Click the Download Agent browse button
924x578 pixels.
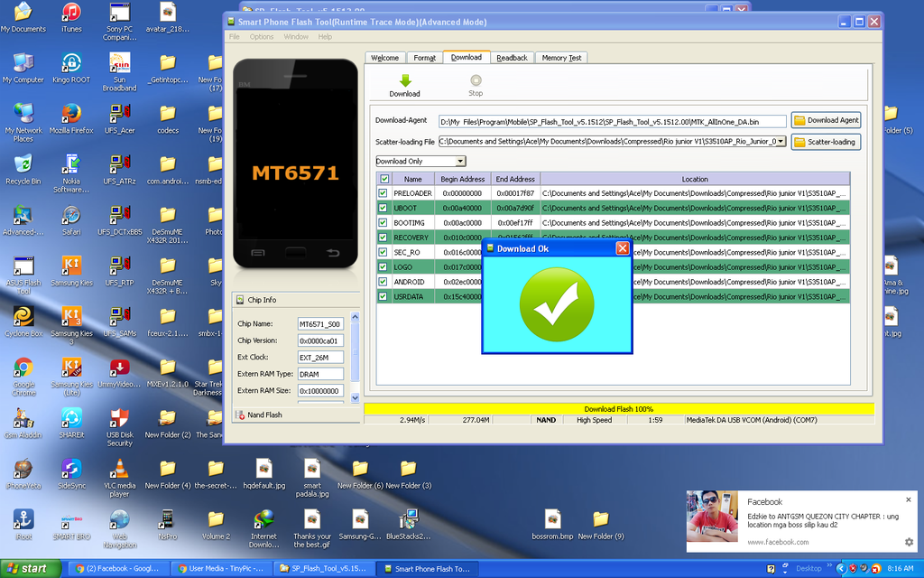[826, 120]
